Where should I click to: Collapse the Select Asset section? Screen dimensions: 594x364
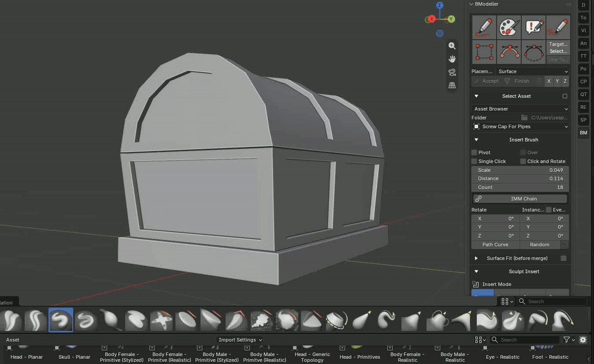(476, 96)
